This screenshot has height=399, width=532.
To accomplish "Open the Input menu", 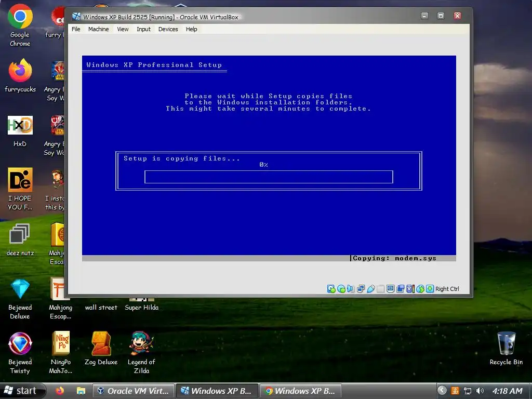I will (x=143, y=29).
